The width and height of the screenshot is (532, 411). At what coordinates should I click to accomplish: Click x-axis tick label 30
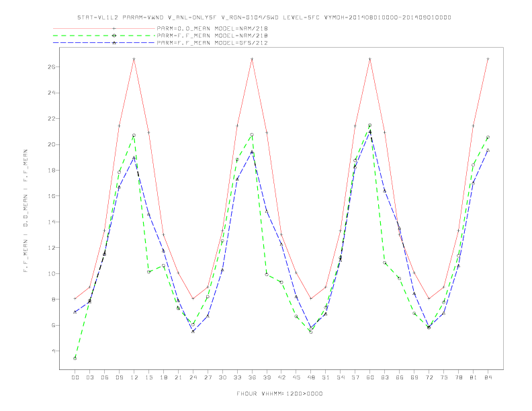(222, 377)
